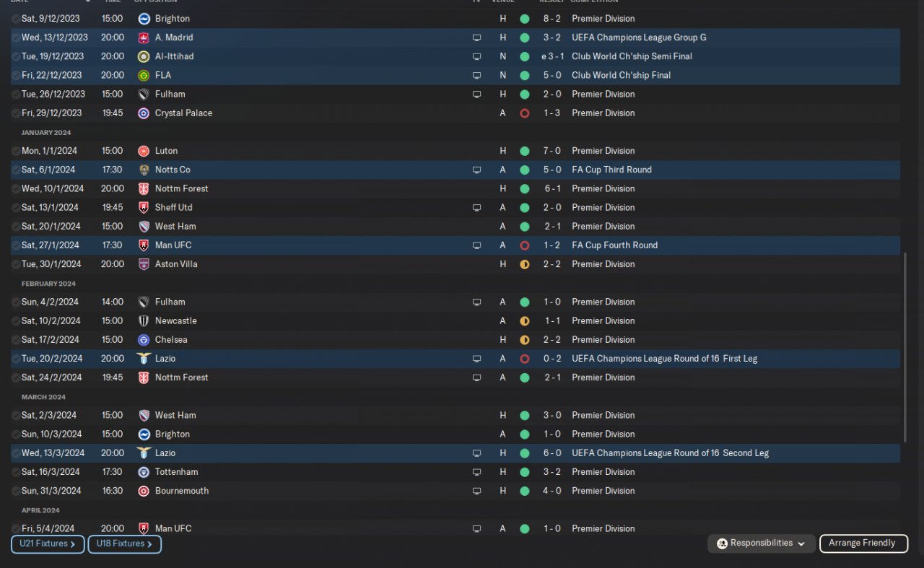Click the checkmark beside Sat, 10/2/2024
Image resolution: width=924 pixels, height=568 pixels.
pos(16,321)
